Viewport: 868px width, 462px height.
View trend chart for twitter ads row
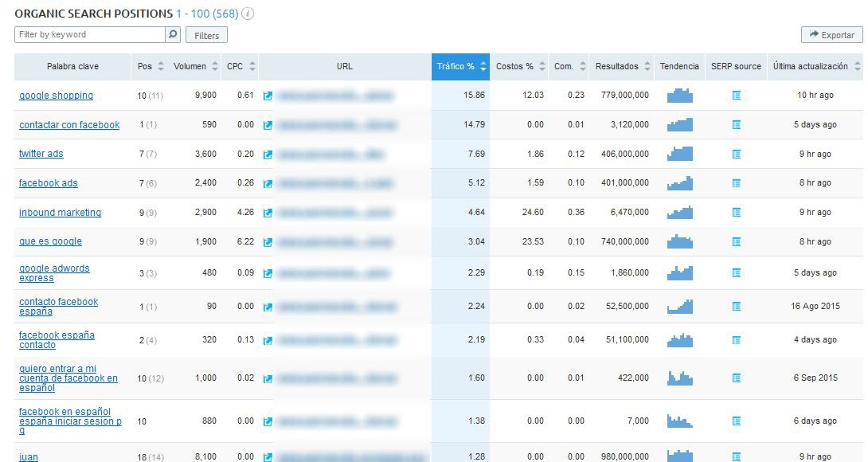click(680, 154)
